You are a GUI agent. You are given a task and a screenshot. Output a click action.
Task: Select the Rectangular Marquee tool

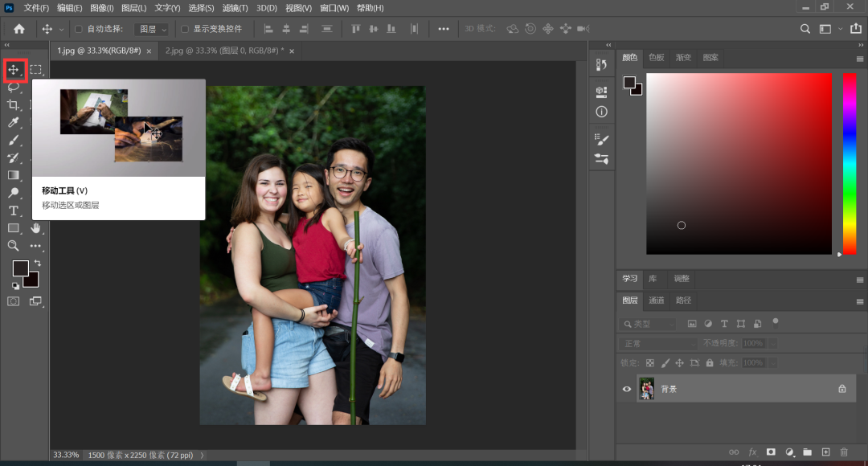[x=36, y=70]
